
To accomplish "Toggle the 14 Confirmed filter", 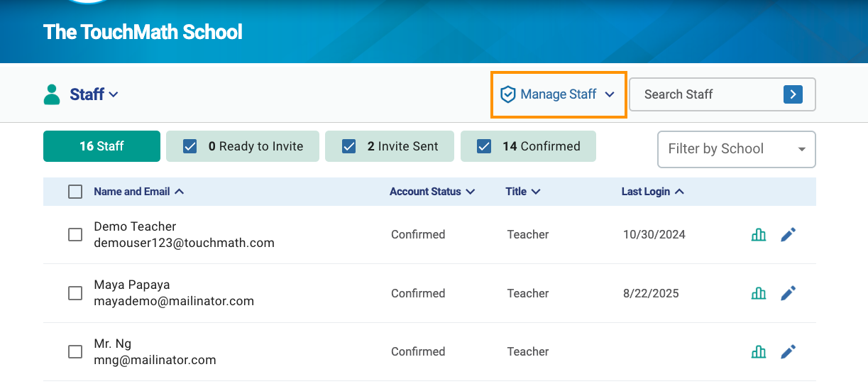I will 528,146.
